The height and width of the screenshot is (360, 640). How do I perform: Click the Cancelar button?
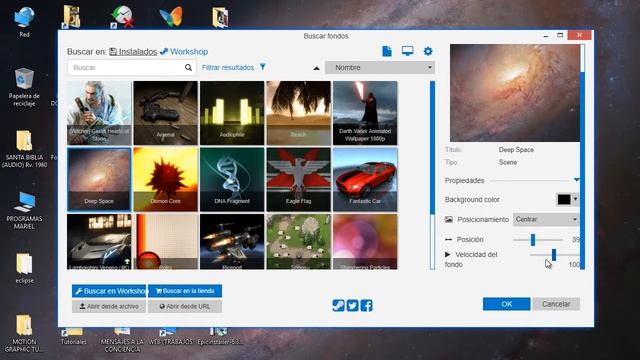click(556, 304)
